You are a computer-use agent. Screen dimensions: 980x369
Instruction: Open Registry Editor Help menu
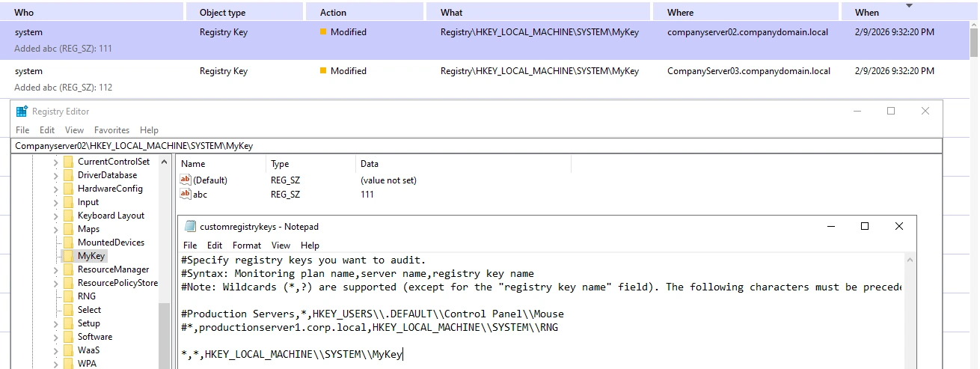149,130
